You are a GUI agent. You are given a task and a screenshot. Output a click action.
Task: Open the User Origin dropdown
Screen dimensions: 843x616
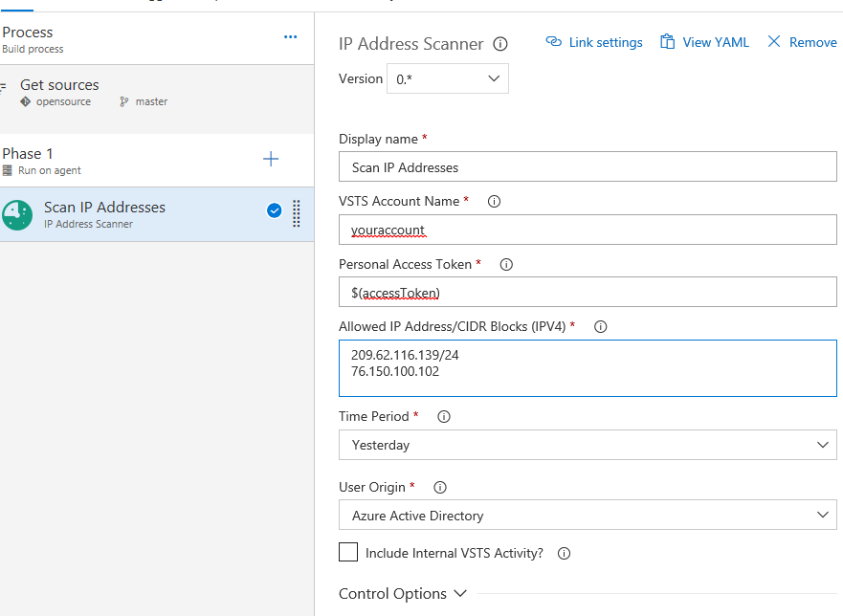click(x=588, y=515)
